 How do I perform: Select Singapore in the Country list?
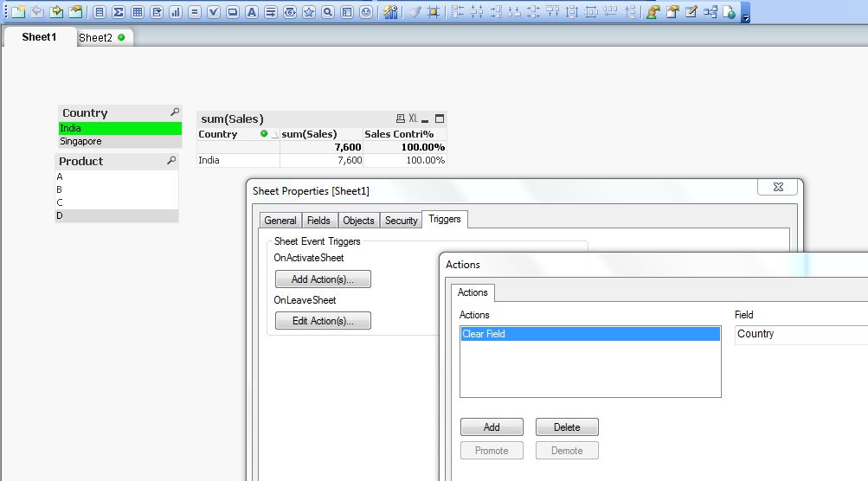point(120,141)
